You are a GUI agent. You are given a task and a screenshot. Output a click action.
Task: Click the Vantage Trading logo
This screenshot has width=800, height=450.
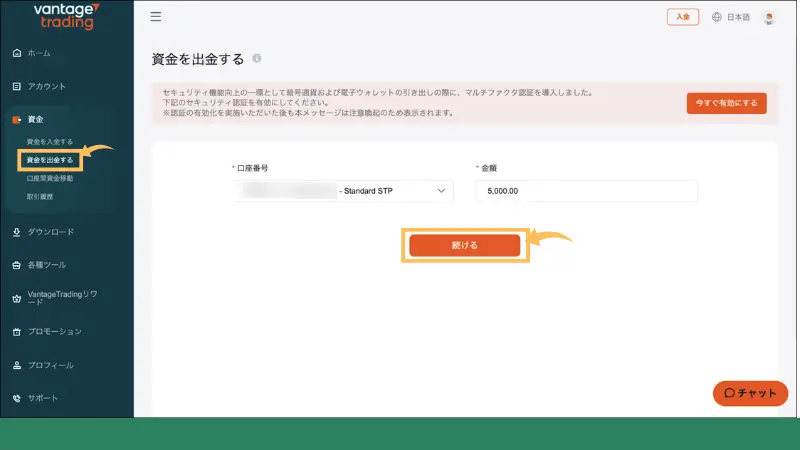coord(67,16)
